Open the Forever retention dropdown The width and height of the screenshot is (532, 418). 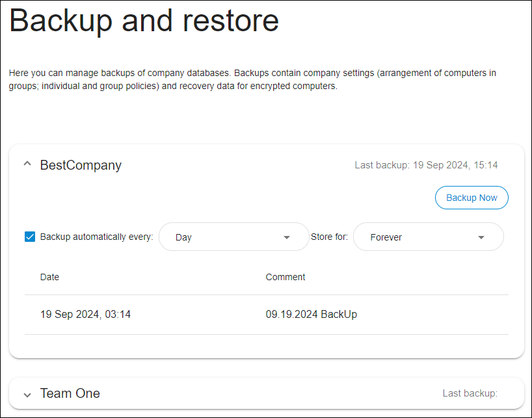coord(428,237)
